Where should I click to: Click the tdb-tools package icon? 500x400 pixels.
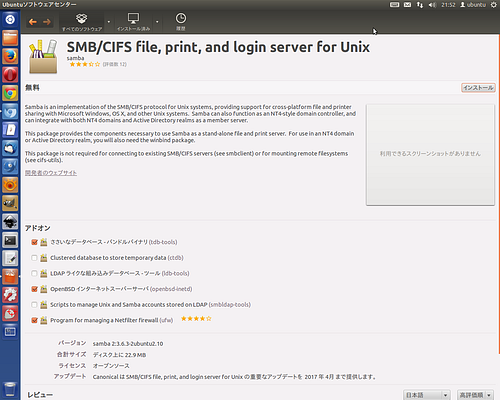tap(44, 242)
